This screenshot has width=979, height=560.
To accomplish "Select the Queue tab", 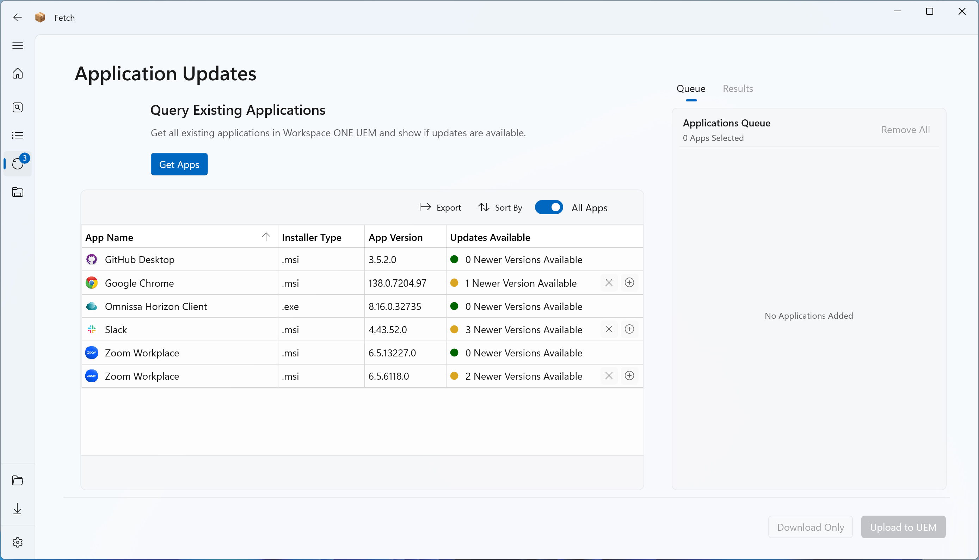I will click(691, 88).
